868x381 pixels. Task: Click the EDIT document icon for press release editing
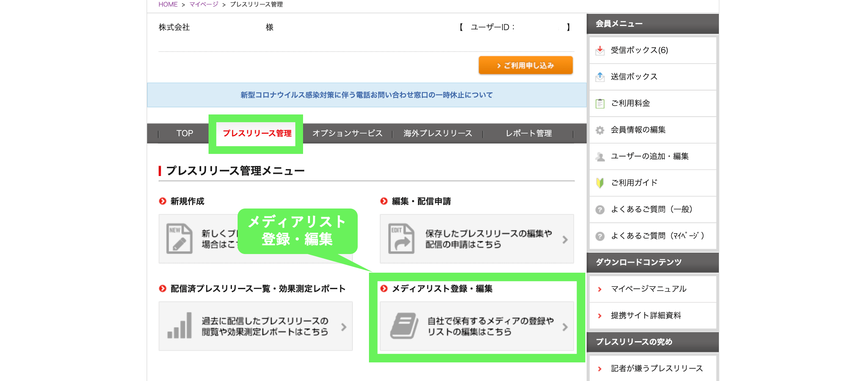tap(401, 239)
